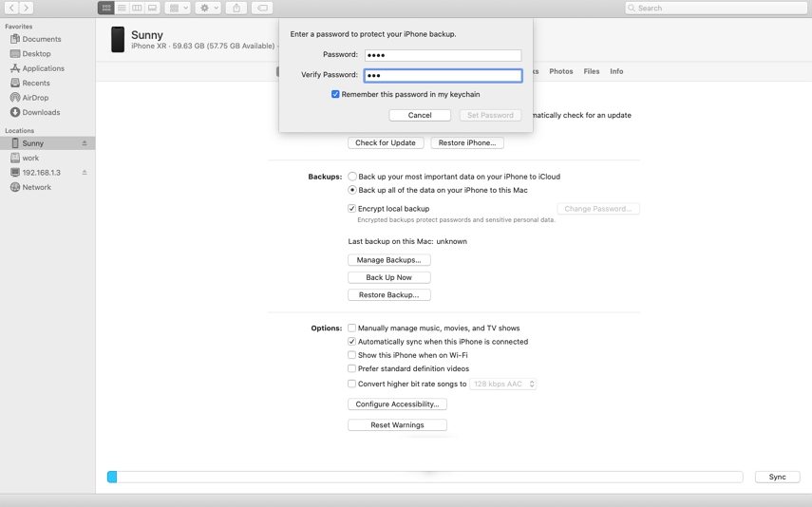Go forward with the right arrow button
The height and width of the screenshot is (507, 812).
click(26, 8)
